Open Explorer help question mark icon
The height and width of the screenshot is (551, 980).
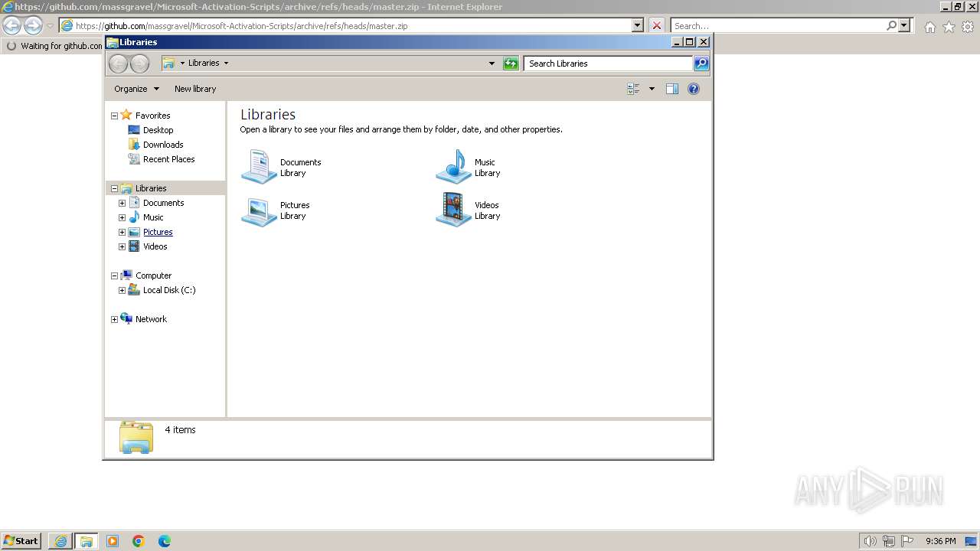point(694,89)
